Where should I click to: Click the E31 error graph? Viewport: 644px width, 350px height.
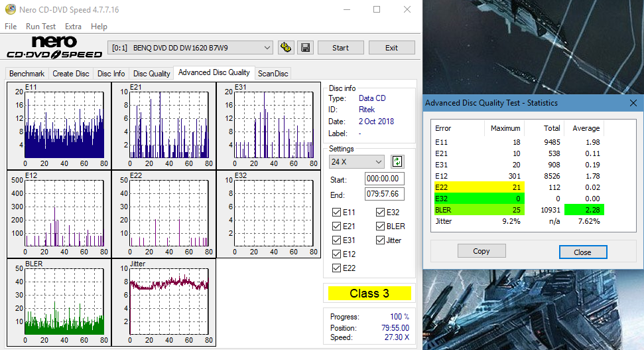[269, 126]
